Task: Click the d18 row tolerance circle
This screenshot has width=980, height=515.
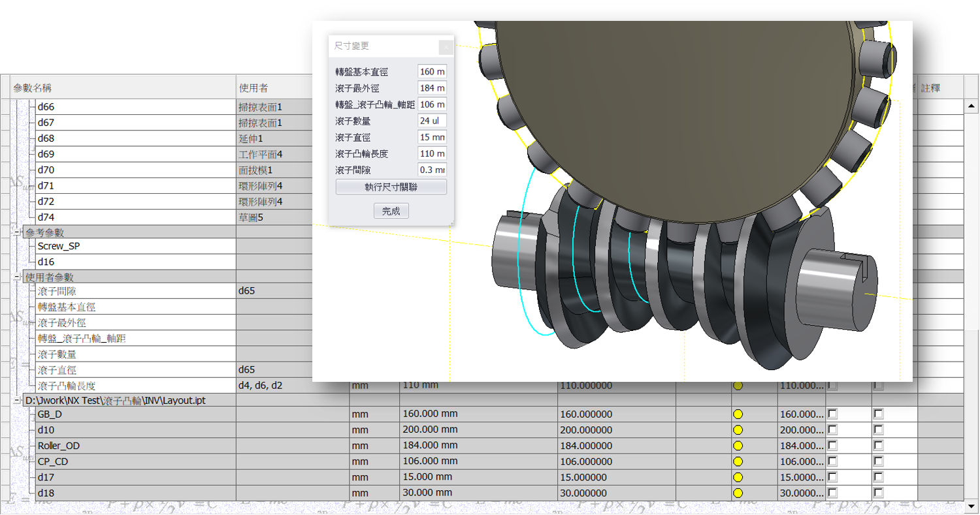Action: (738, 493)
